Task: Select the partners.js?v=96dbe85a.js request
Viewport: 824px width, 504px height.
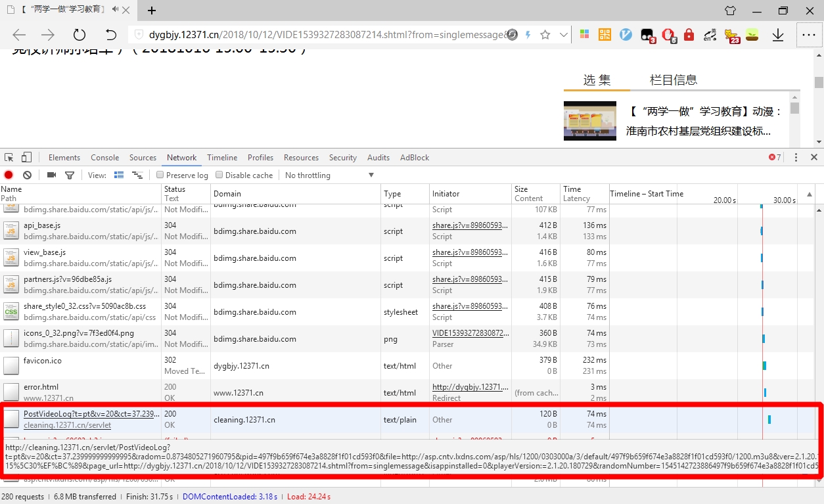Action: (x=407, y=285)
